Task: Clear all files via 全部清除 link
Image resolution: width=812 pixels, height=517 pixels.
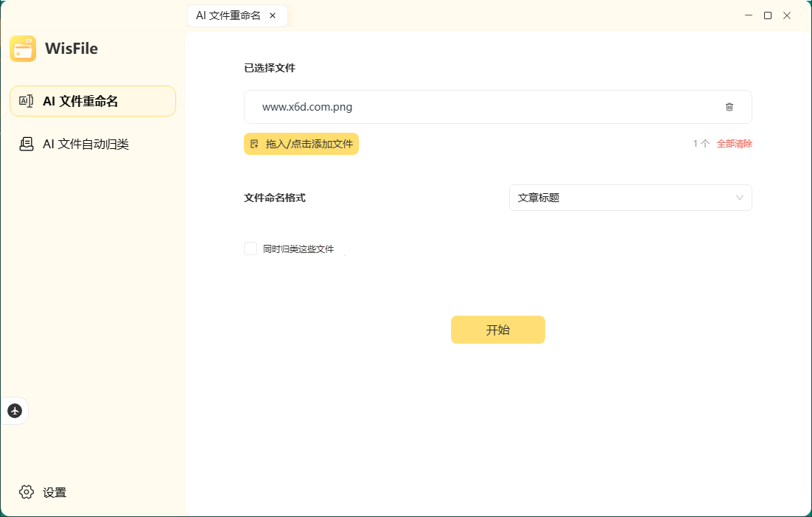Action: coord(734,143)
